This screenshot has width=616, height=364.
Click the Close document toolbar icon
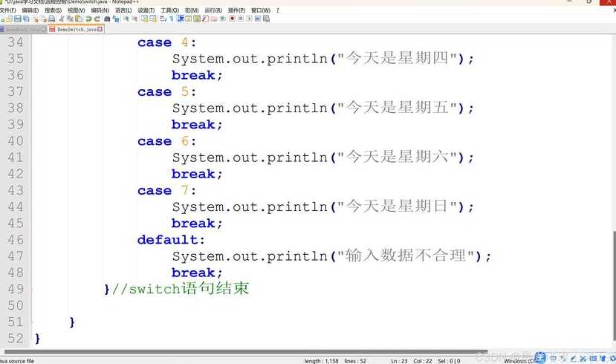[x=36, y=19]
